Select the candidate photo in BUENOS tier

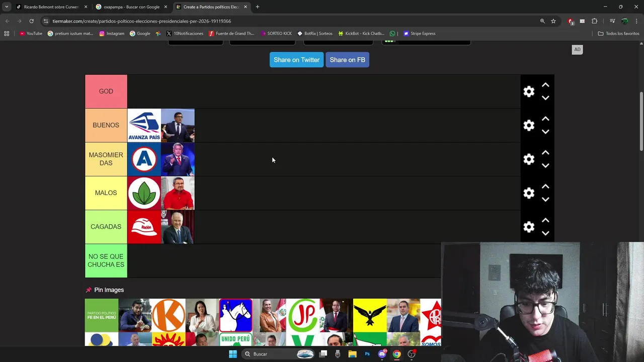tap(178, 125)
